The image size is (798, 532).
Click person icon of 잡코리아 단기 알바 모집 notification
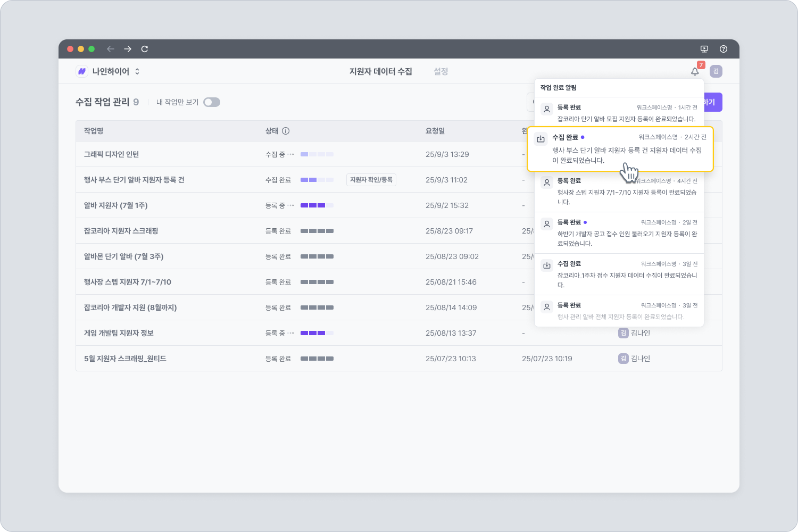click(x=547, y=110)
